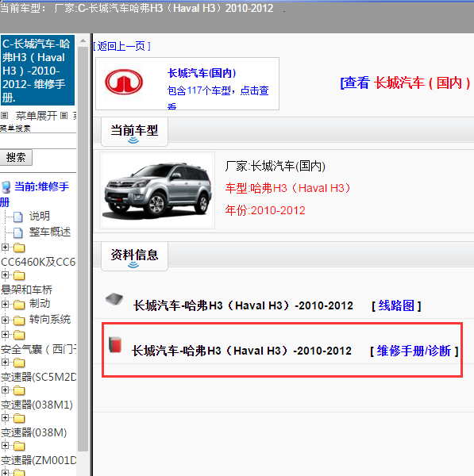Open the 资料信息 tab
Viewport: 474px width, 476px height.
pos(134,256)
